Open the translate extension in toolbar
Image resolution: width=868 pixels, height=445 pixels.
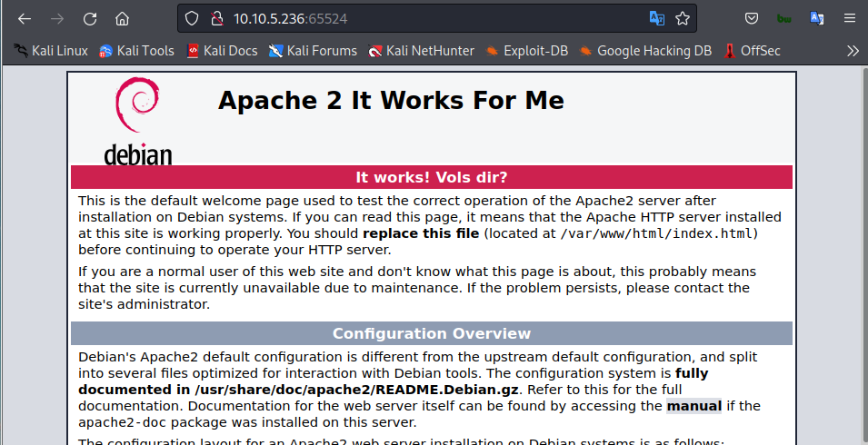pos(817,18)
